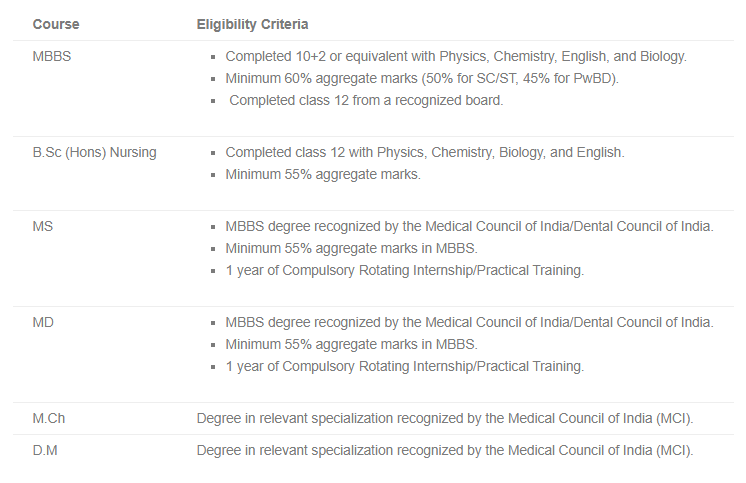Click the 'Minimum 60% aggregate marks' criterion

pos(422,78)
